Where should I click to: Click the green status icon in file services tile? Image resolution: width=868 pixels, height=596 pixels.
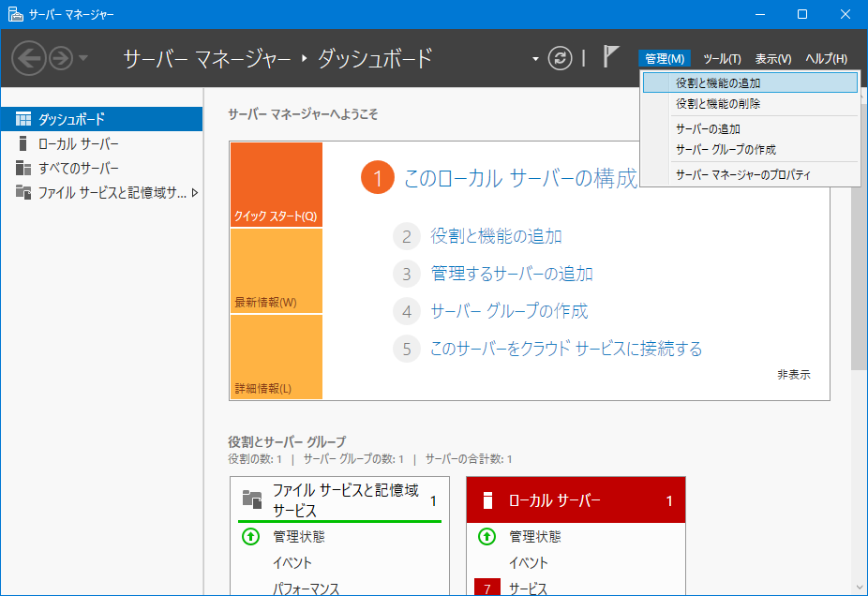tap(251, 536)
